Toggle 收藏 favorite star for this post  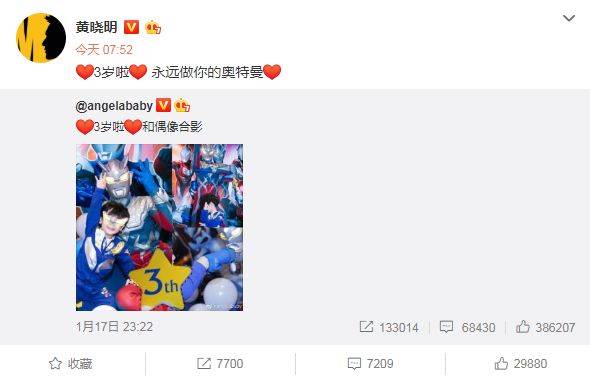coord(70,363)
